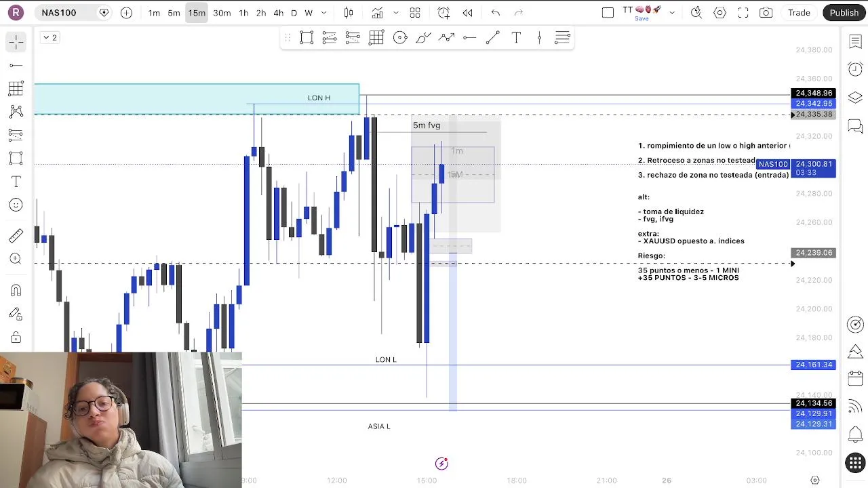Grab the favorites toolbar drag handle
The image size is (868, 488).
tap(288, 38)
